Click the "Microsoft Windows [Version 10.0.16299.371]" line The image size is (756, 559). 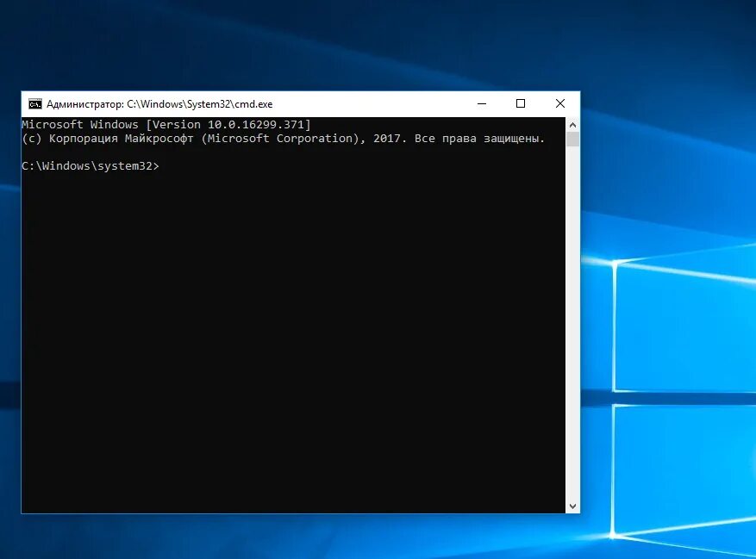[166, 124]
